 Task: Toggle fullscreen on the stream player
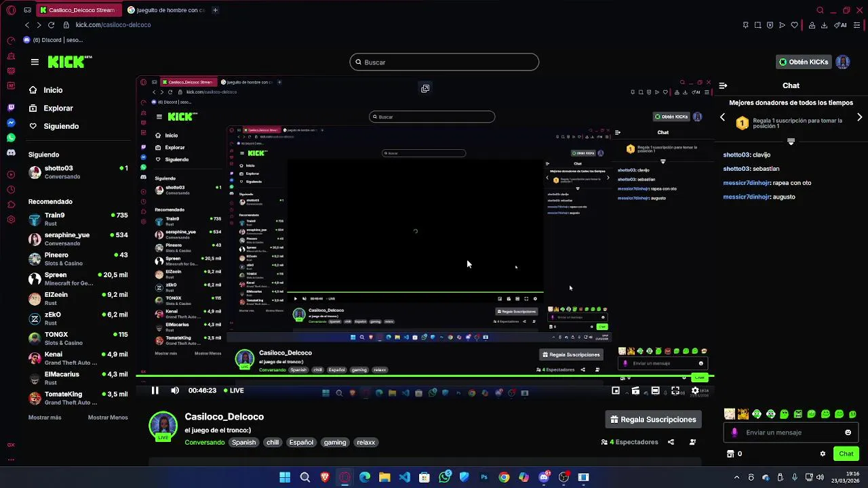675,390
